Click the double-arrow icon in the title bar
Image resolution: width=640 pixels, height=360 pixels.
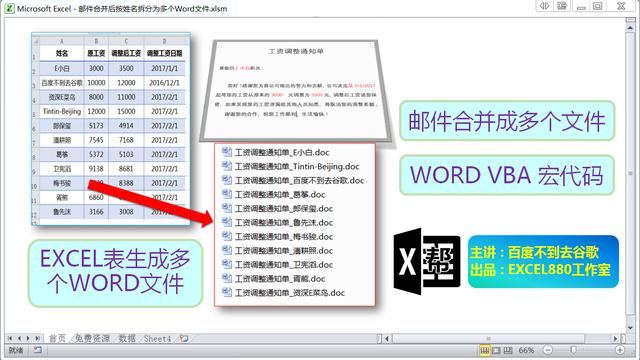[544, 6]
